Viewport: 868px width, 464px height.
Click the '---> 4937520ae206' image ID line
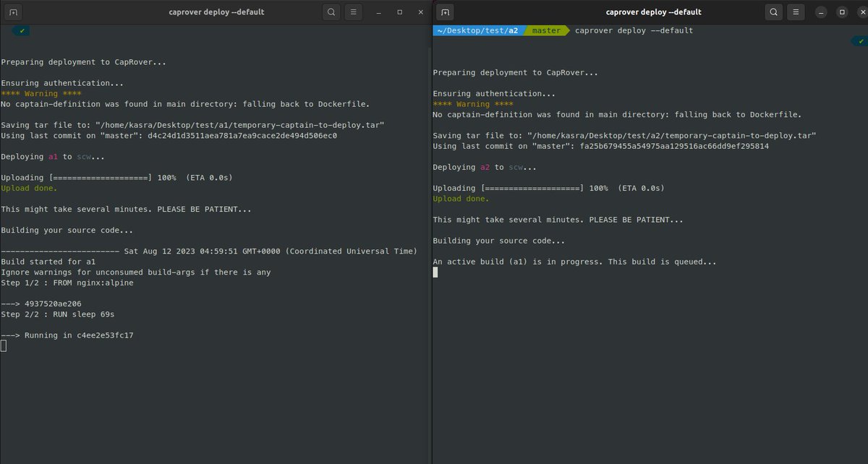point(42,304)
